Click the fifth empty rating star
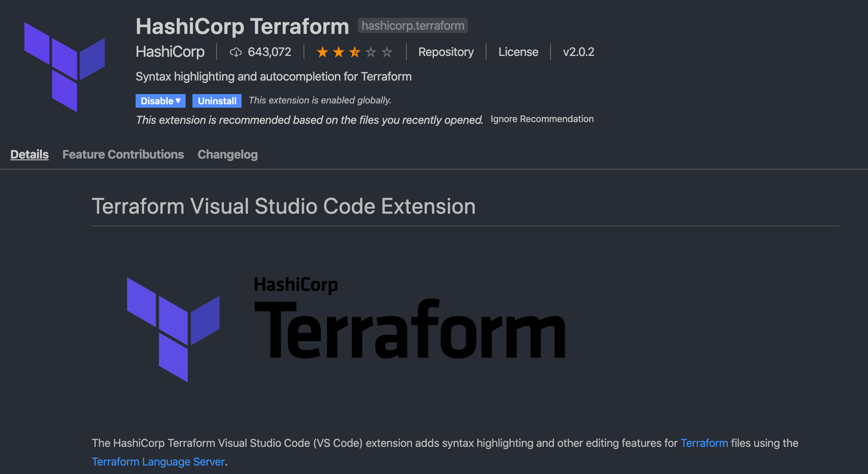Screen dimensions: 868x474 (x=387, y=52)
